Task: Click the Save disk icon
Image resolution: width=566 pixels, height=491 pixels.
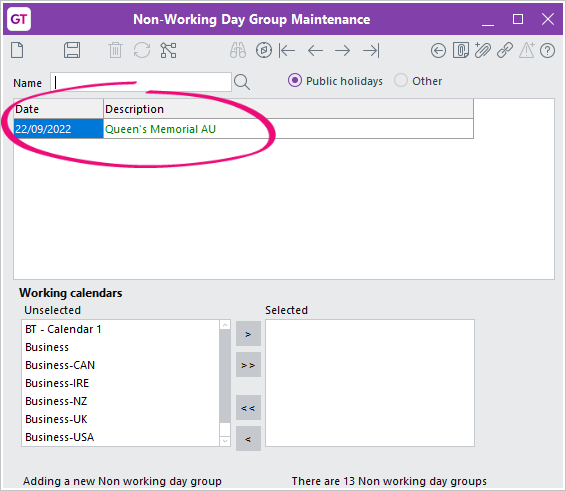Action: click(x=72, y=50)
